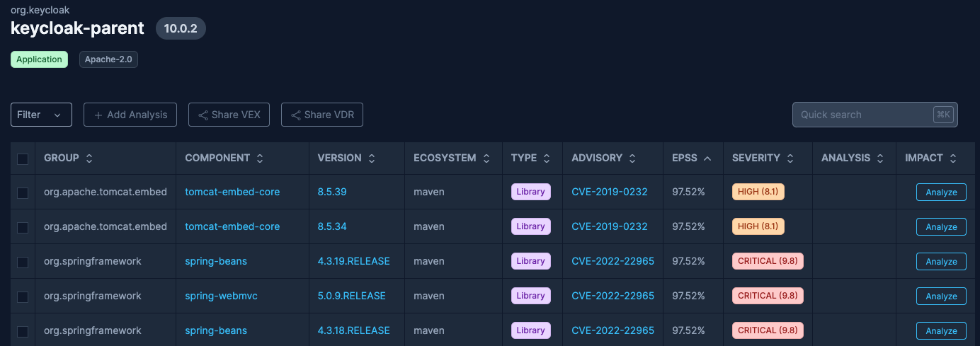Open the spring-webmvc component link

[x=221, y=296]
